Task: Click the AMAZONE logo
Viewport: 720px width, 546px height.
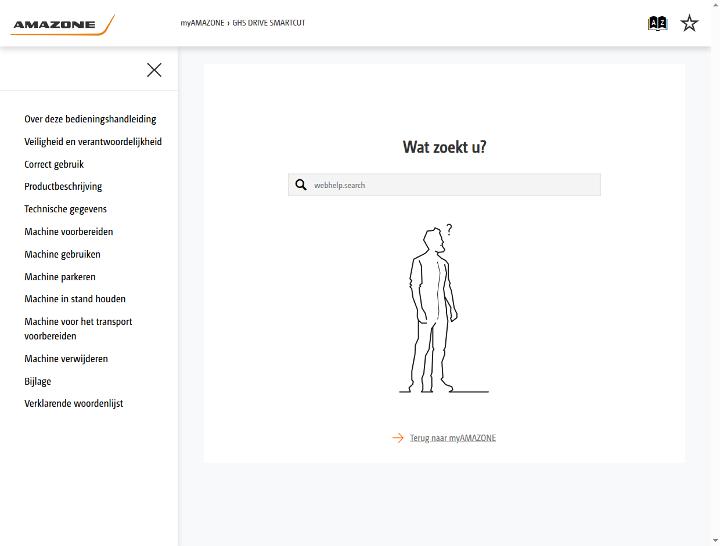Action: 62,25
